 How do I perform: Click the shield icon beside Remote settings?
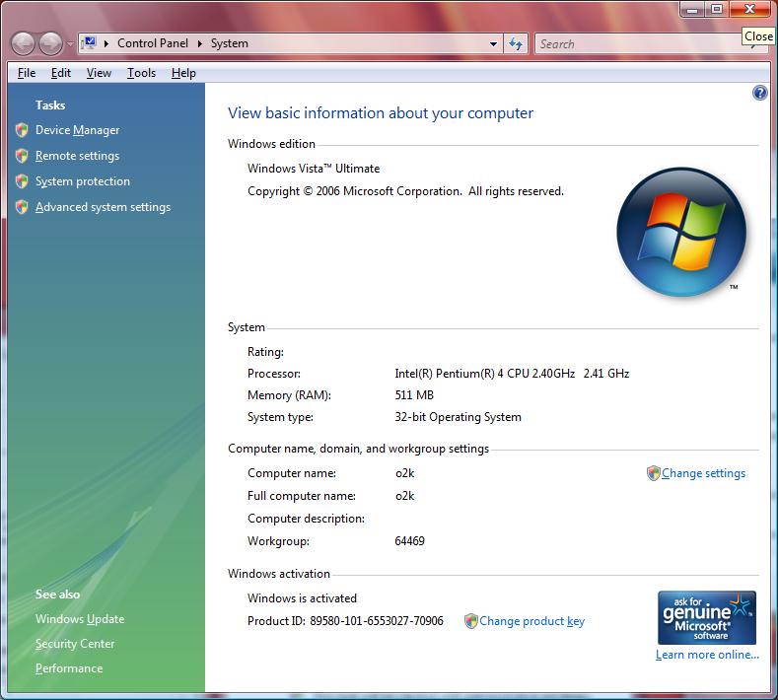click(22, 156)
